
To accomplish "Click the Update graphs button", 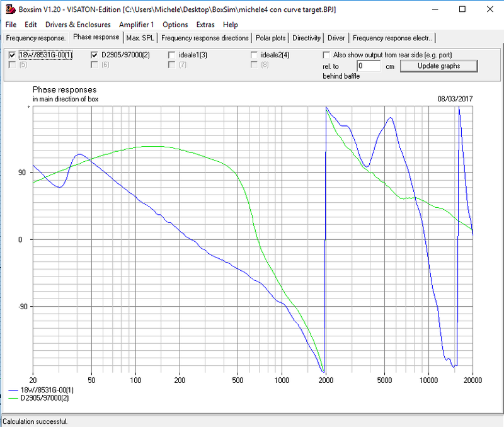I will coord(438,66).
